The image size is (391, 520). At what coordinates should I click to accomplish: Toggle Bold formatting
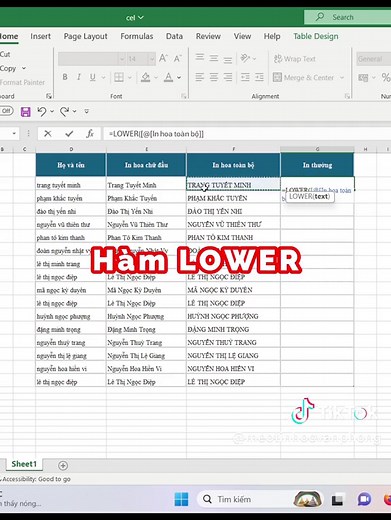[x=65, y=77]
